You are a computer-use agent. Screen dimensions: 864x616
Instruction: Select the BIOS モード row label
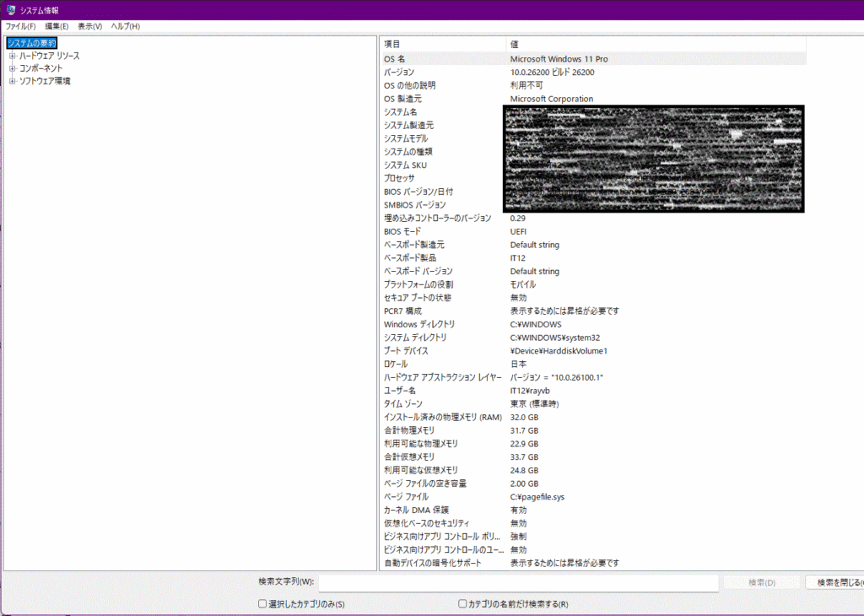(x=402, y=231)
